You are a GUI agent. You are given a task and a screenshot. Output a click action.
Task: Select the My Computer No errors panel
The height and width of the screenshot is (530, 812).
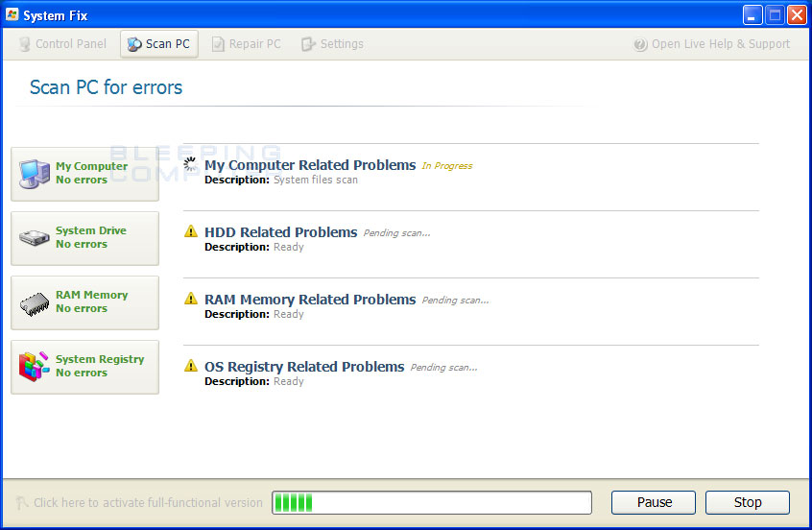[84, 174]
